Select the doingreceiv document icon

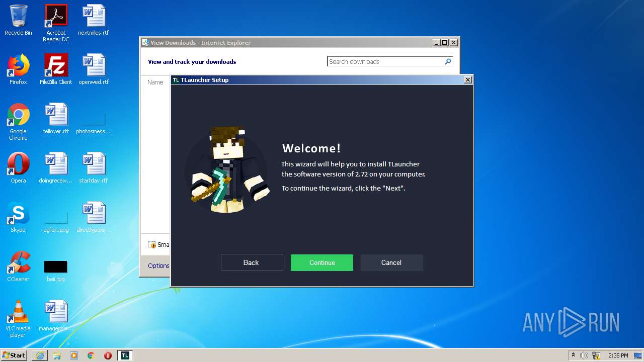[56, 168]
